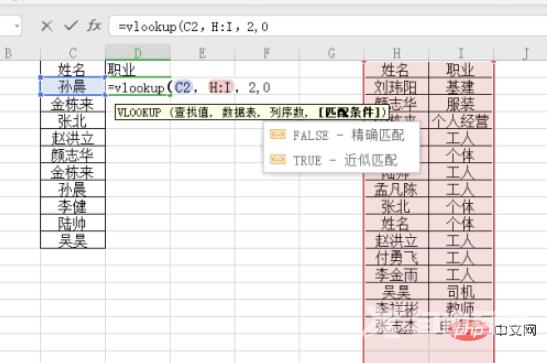The width and height of the screenshot is (547, 363).
Task: Click the VLOOKUP function tooltip hint
Action: (x=252, y=113)
